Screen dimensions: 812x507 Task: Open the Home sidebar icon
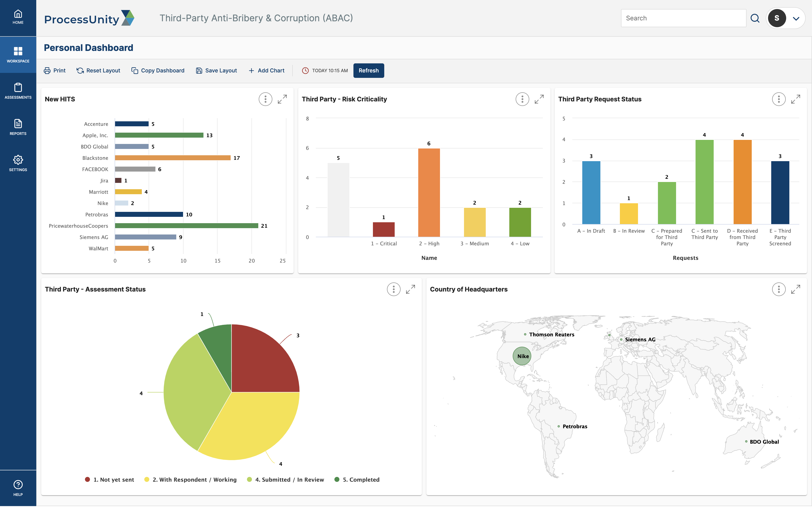coord(18,17)
